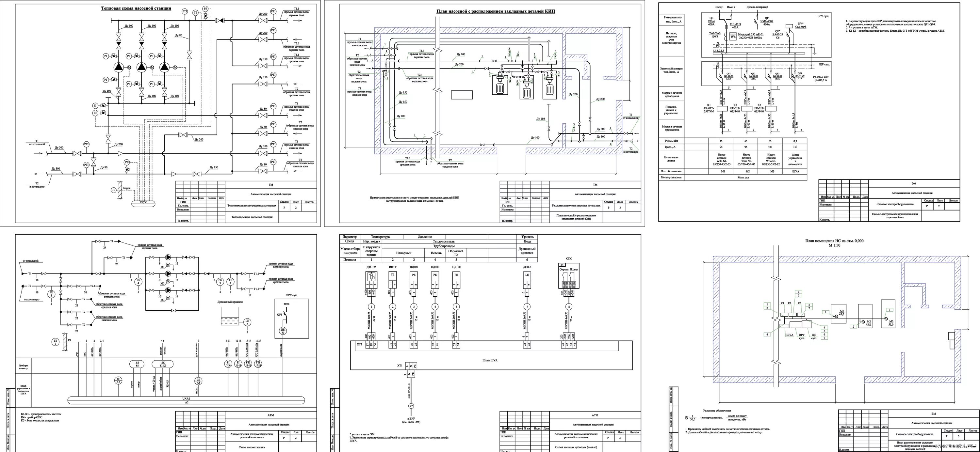Click the "Схема электрическая принципиальная однолинейная" title block text
The image size is (980, 452).
[x=895, y=215]
